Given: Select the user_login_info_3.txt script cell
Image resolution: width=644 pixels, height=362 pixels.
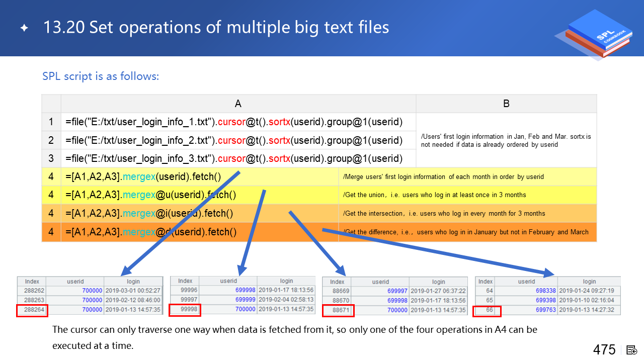Looking at the screenshot, I should point(238,159).
